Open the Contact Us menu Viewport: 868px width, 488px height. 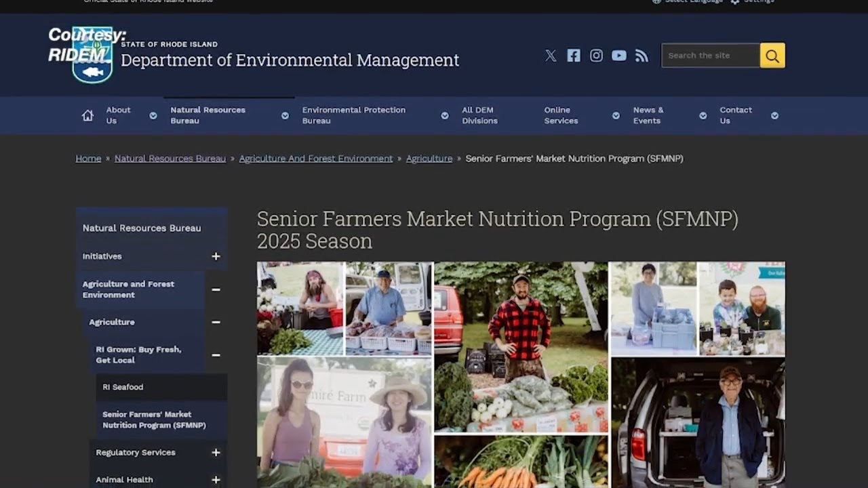click(x=736, y=115)
